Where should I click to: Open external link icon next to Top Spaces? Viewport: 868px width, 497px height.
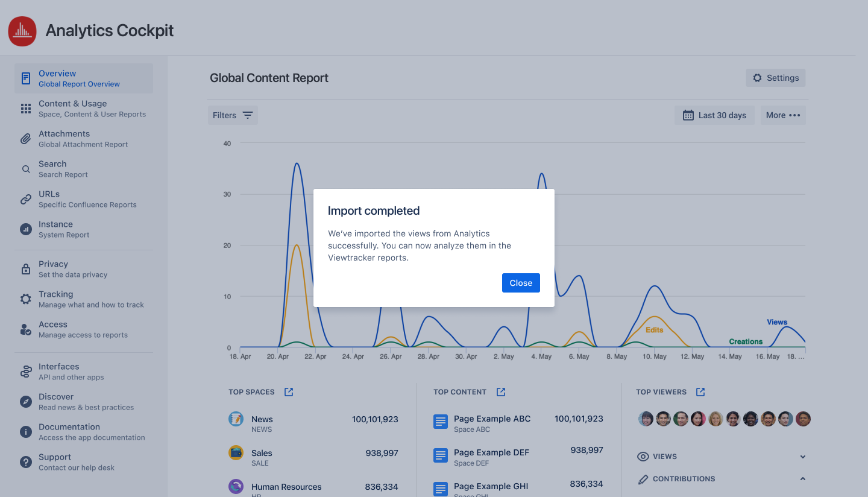pos(289,392)
